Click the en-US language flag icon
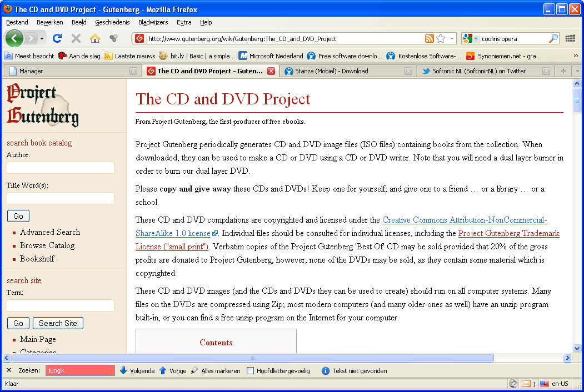The width and height of the screenshot is (584, 392). (x=544, y=384)
